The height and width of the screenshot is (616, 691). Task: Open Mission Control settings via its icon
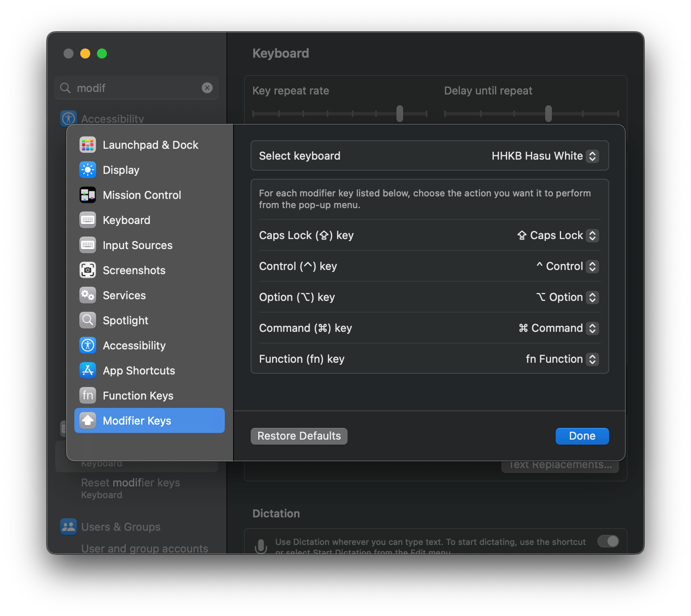point(88,195)
